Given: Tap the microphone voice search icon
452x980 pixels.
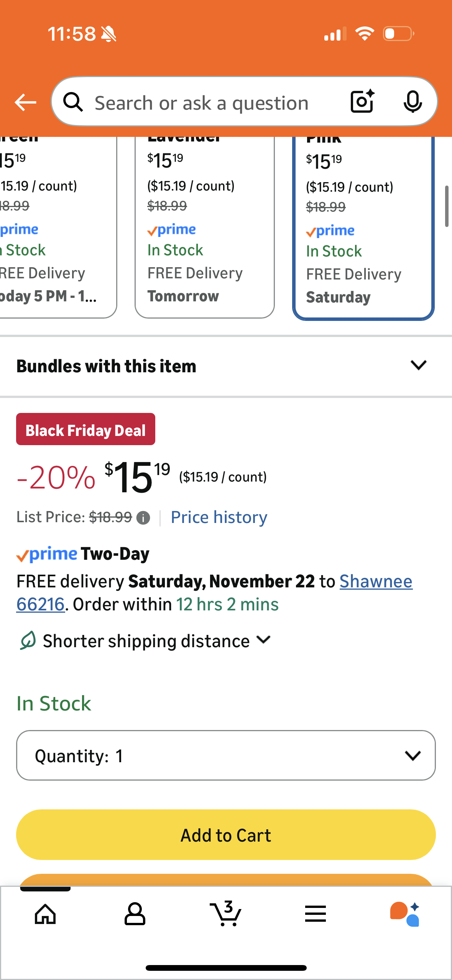Looking at the screenshot, I should (x=413, y=102).
